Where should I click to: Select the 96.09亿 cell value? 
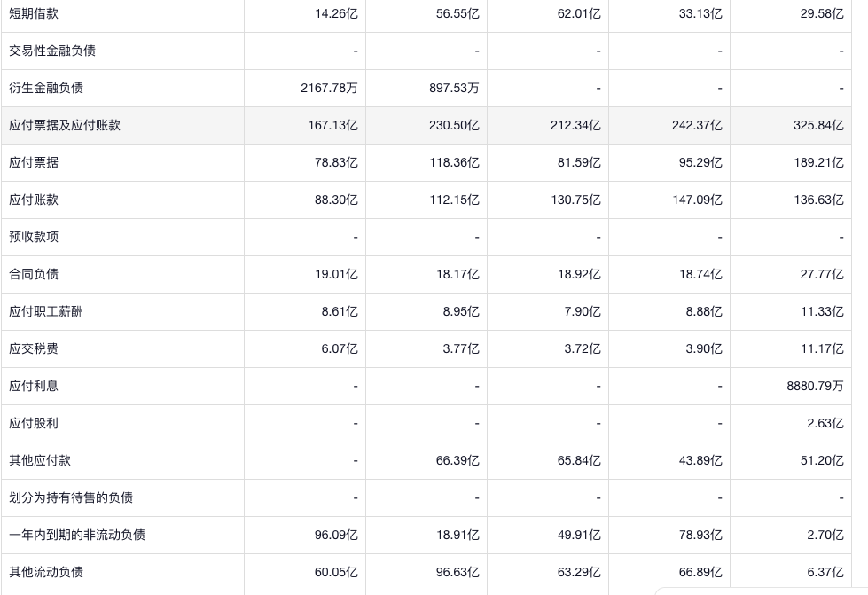(x=336, y=535)
